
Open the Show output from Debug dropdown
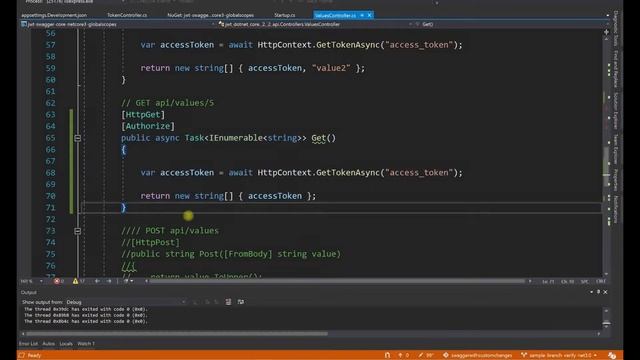[x=127, y=302]
